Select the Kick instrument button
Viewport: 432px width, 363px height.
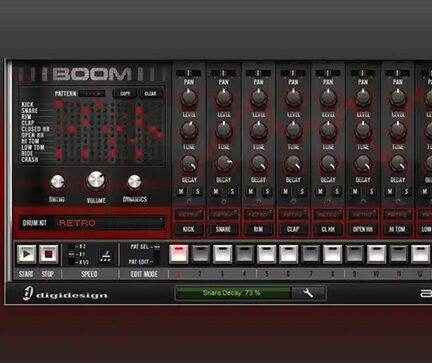[x=189, y=229]
